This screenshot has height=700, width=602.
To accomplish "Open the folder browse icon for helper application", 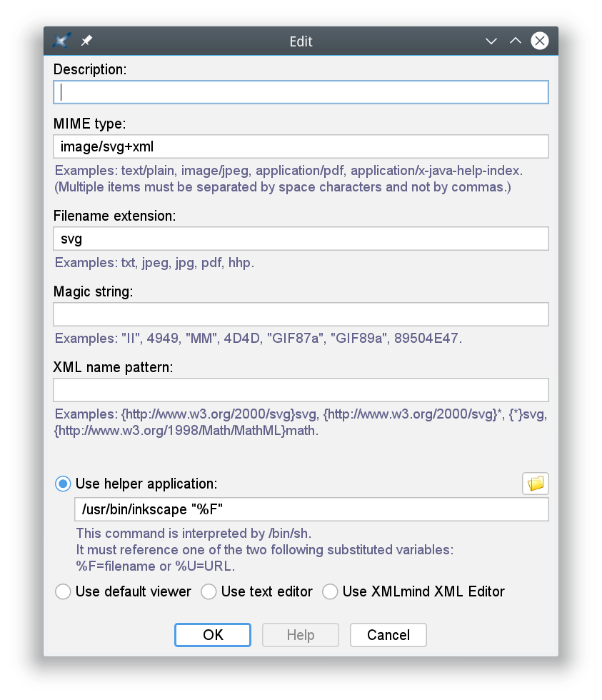I will point(535,484).
